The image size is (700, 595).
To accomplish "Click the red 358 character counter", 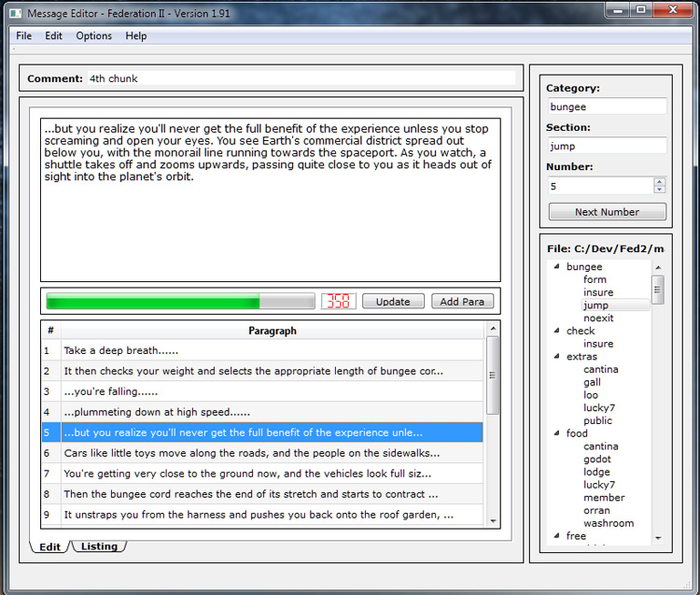I will pyautogui.click(x=339, y=302).
